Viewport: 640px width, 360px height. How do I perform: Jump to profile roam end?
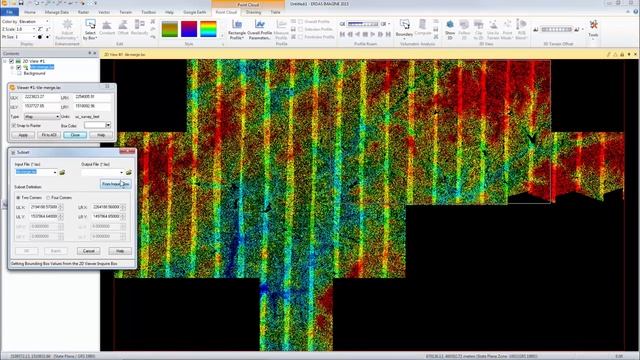click(388, 35)
